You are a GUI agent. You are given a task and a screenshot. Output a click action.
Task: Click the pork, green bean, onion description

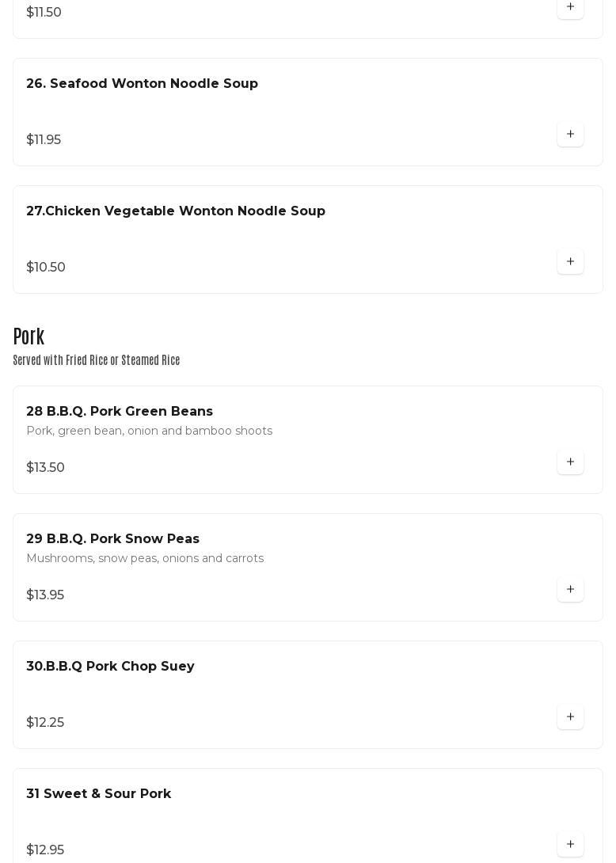tap(149, 431)
